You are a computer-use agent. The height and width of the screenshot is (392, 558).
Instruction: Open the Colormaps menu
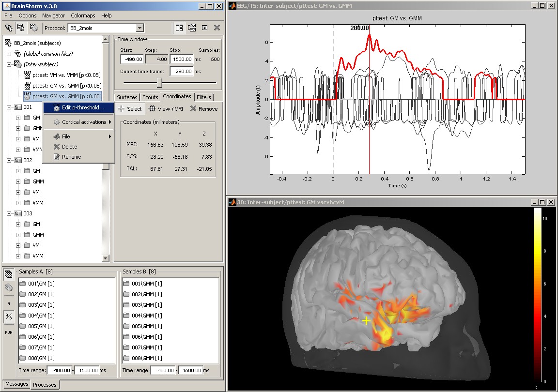click(x=83, y=15)
